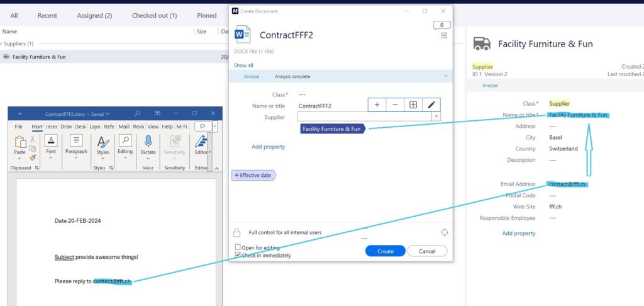The image size is (644, 306).
Task: Click the comment count bubble showing 0
Action: click(x=442, y=25)
